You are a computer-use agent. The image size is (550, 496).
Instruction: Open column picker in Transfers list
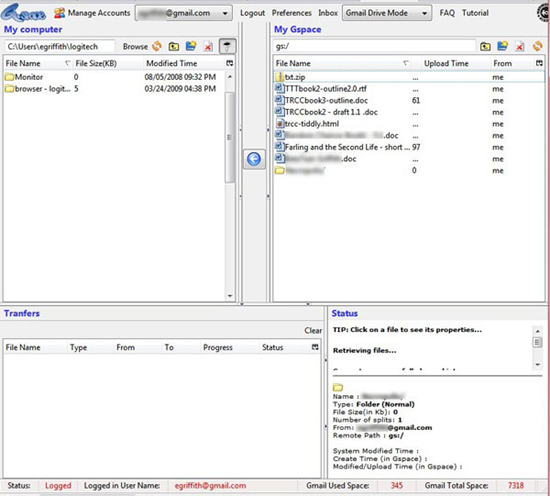315,347
